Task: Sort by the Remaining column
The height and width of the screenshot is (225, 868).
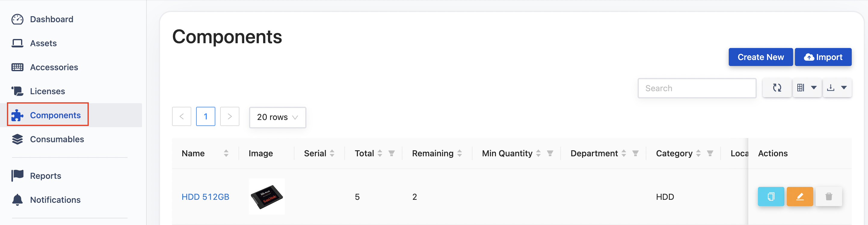Action: coord(460,153)
